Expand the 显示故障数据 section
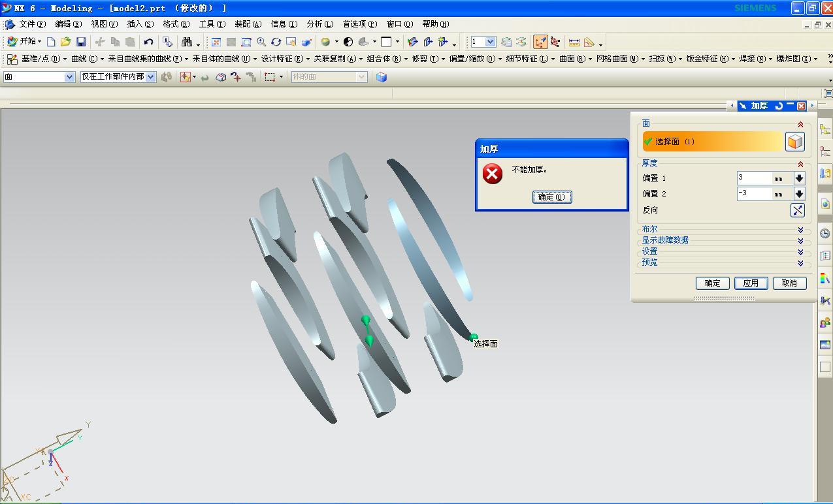Viewport: 833px width, 504px height. (x=800, y=241)
